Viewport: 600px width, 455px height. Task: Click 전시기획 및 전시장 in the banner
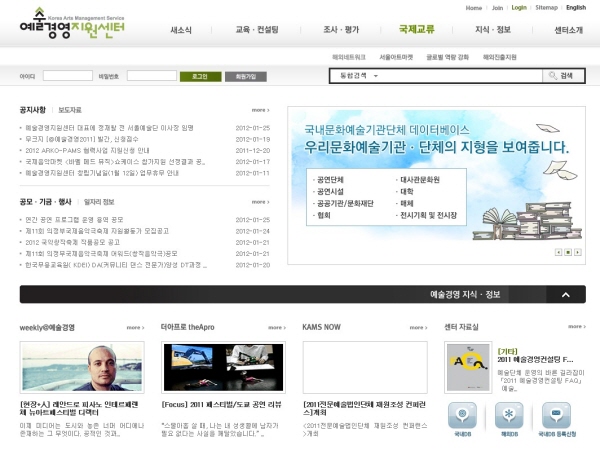click(x=428, y=215)
